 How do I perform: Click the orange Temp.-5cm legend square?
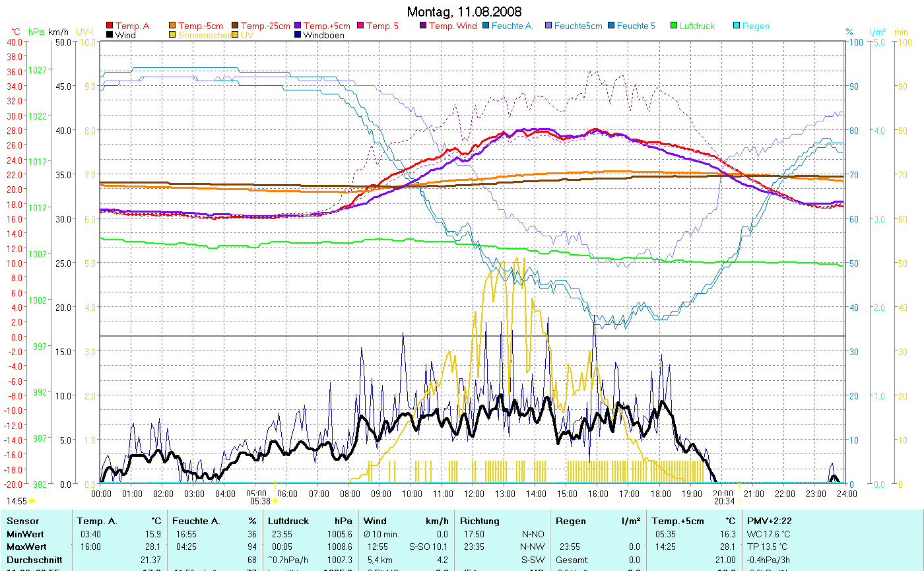point(173,26)
